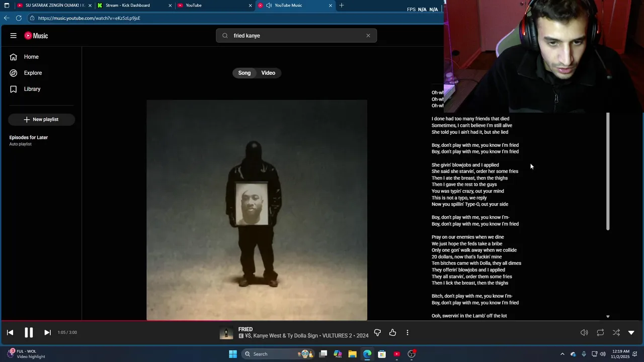Skip to previous track

(10, 332)
